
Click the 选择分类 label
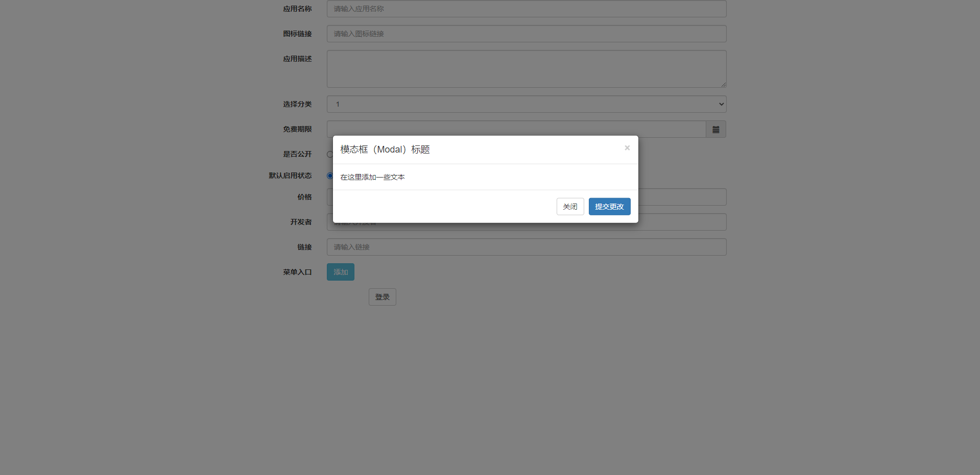pos(297,104)
